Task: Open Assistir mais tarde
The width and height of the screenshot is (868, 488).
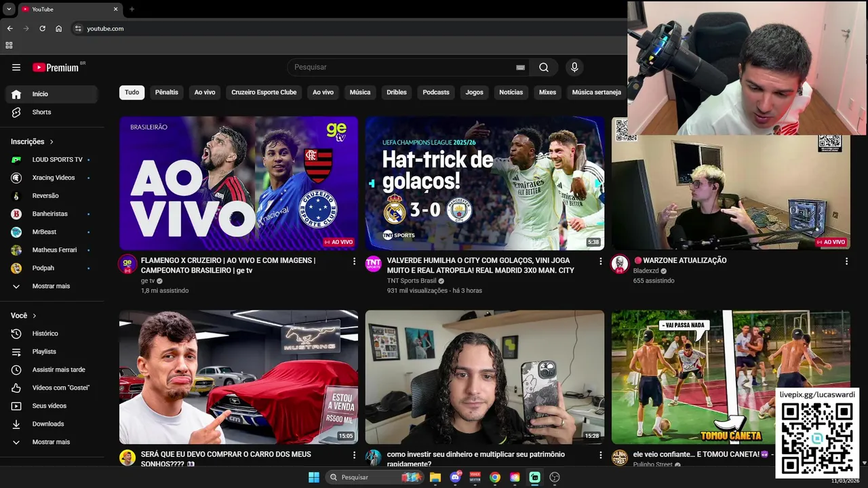Action: pos(51,369)
